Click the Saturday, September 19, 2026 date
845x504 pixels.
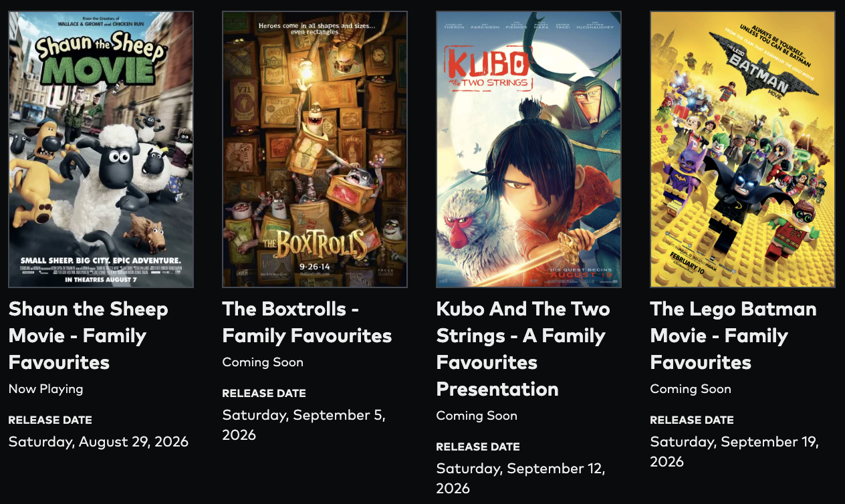(735, 452)
